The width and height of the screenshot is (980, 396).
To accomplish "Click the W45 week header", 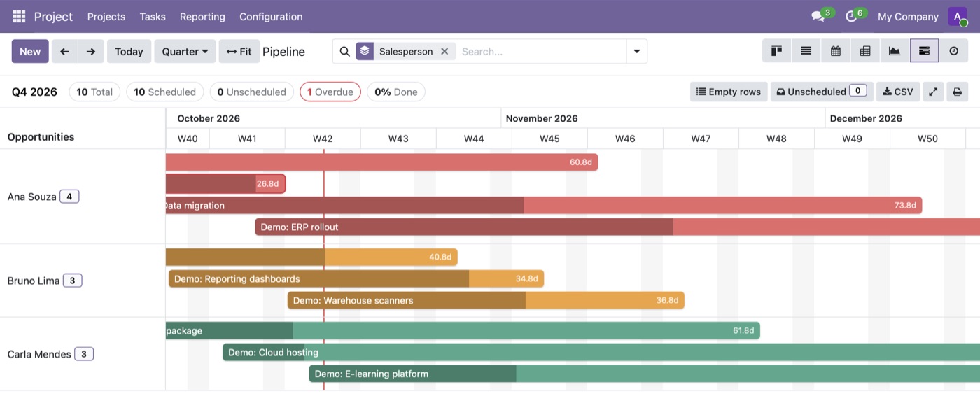I will tap(549, 139).
